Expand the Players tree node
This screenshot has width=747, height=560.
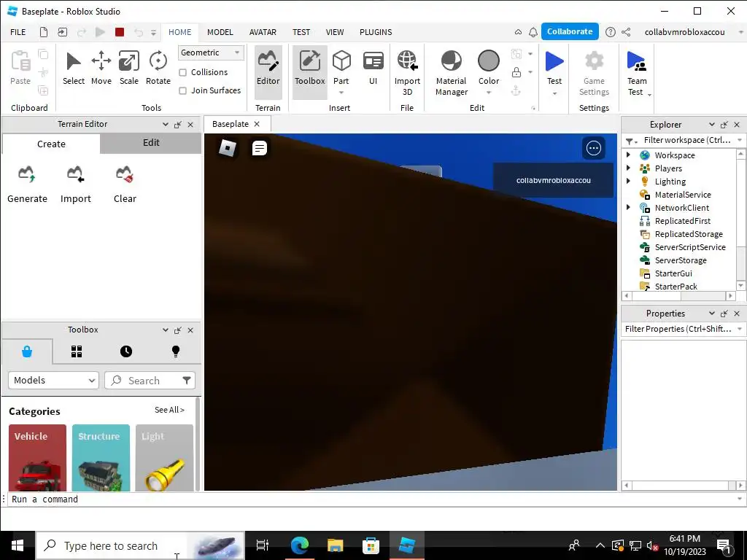(628, 168)
